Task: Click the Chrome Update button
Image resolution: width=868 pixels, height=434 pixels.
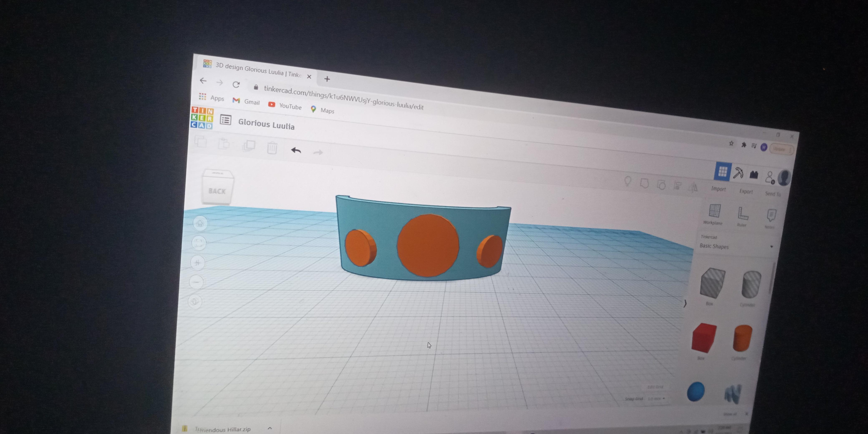Action: 782,149
